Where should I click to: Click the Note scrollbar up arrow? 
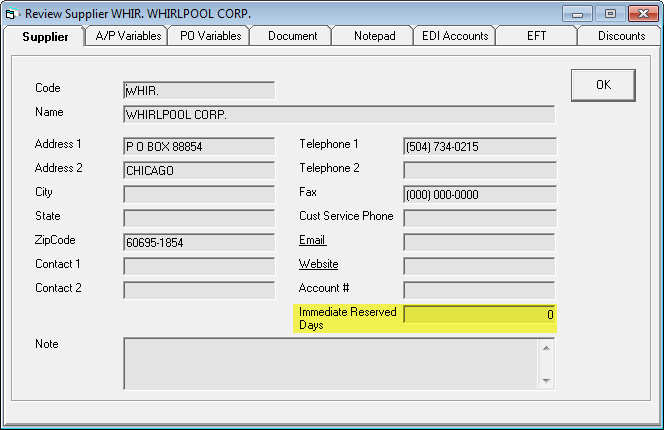click(546, 348)
